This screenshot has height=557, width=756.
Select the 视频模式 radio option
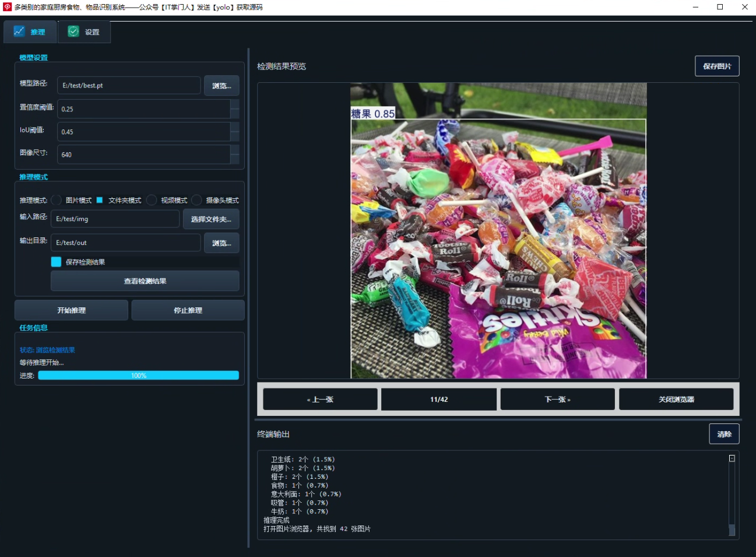tap(152, 200)
